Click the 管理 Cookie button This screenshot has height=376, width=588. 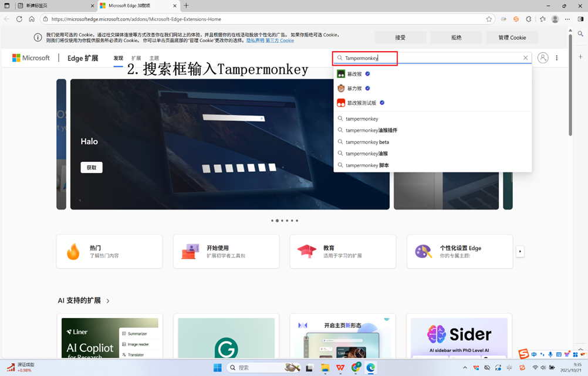512,37
